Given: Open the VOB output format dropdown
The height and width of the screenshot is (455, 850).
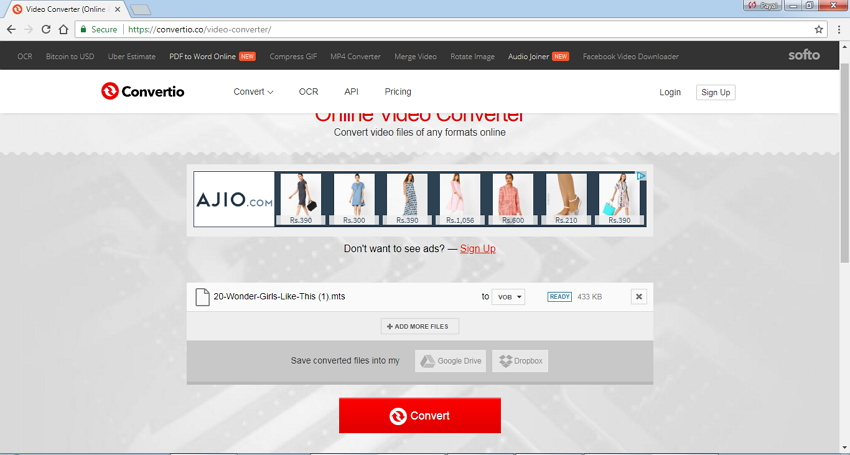Looking at the screenshot, I should pos(508,297).
